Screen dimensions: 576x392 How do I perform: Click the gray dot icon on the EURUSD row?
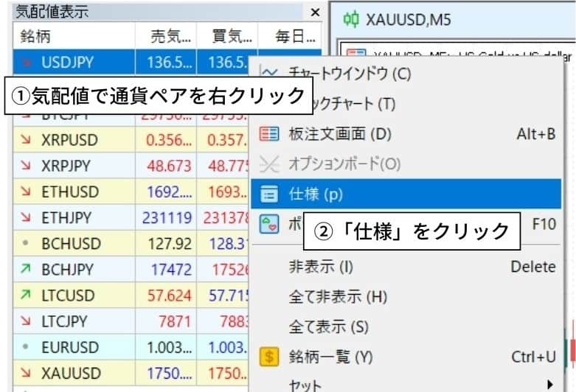pyautogui.click(x=25, y=346)
